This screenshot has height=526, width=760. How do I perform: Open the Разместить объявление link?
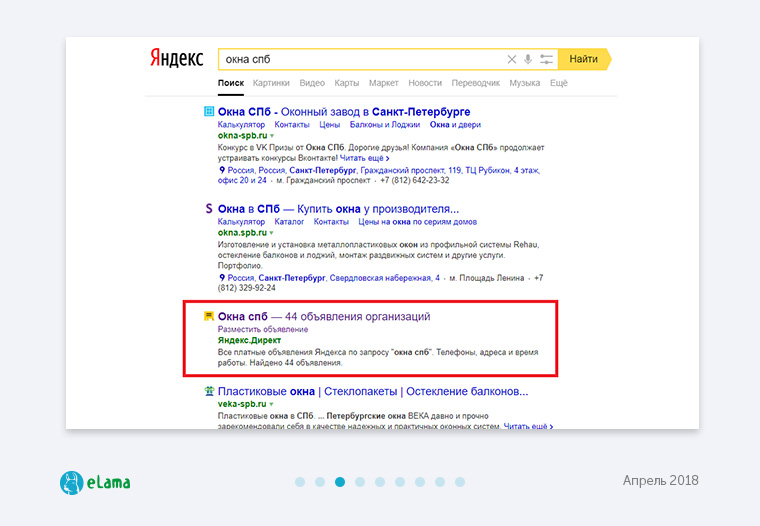[263, 329]
